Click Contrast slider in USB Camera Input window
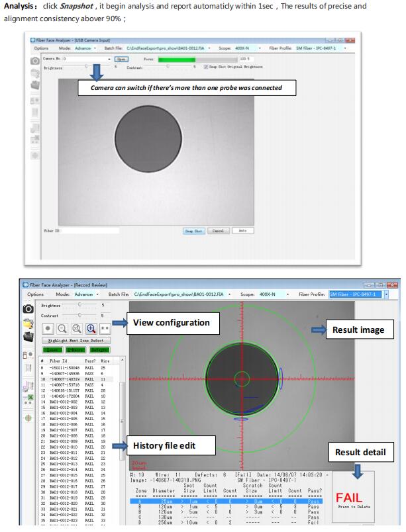This screenshot has height=532, width=406. [169, 67]
